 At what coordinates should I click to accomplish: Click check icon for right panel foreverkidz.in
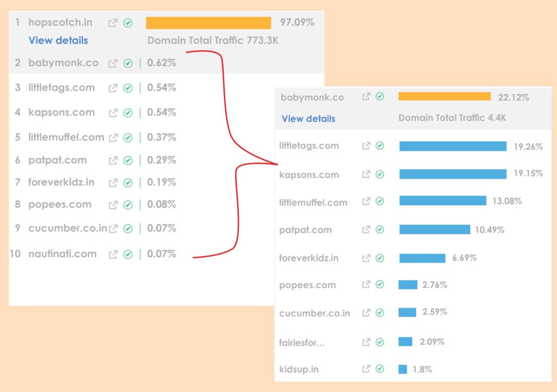coord(380,258)
